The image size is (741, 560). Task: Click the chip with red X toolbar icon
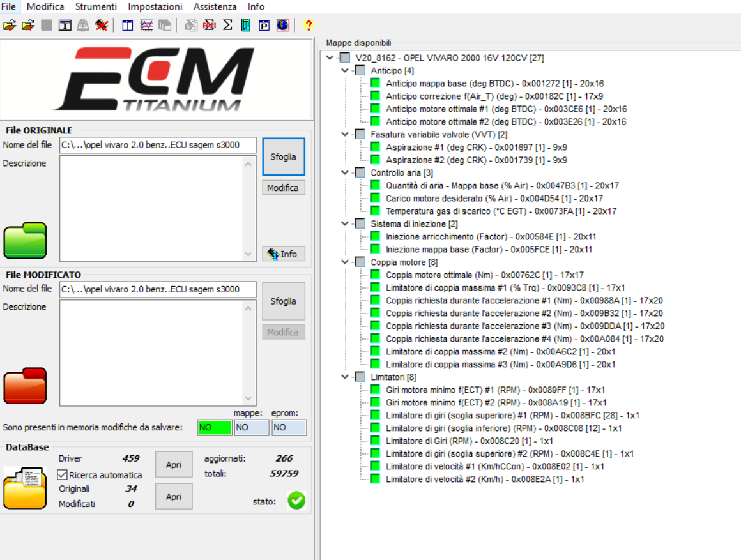pyautogui.click(x=102, y=25)
